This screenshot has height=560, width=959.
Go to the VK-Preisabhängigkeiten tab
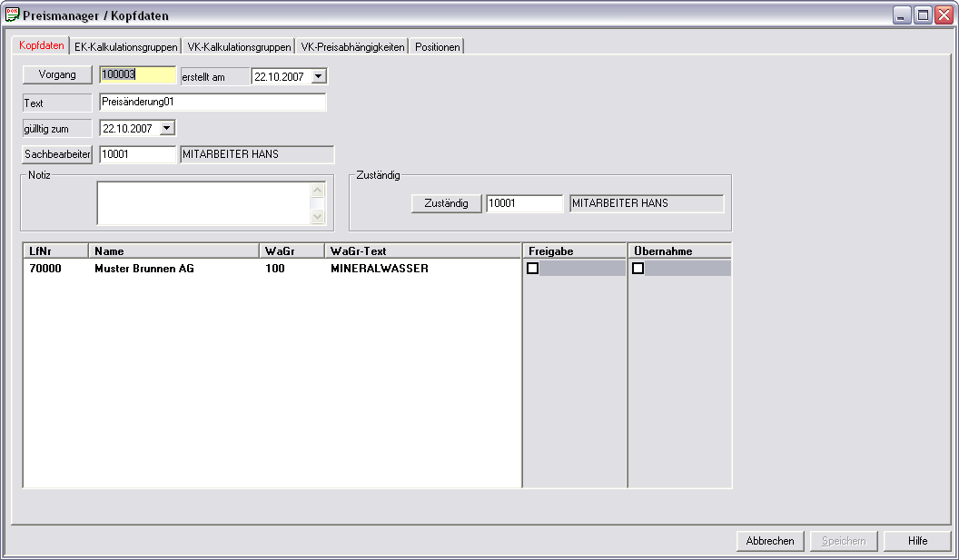pyautogui.click(x=352, y=47)
